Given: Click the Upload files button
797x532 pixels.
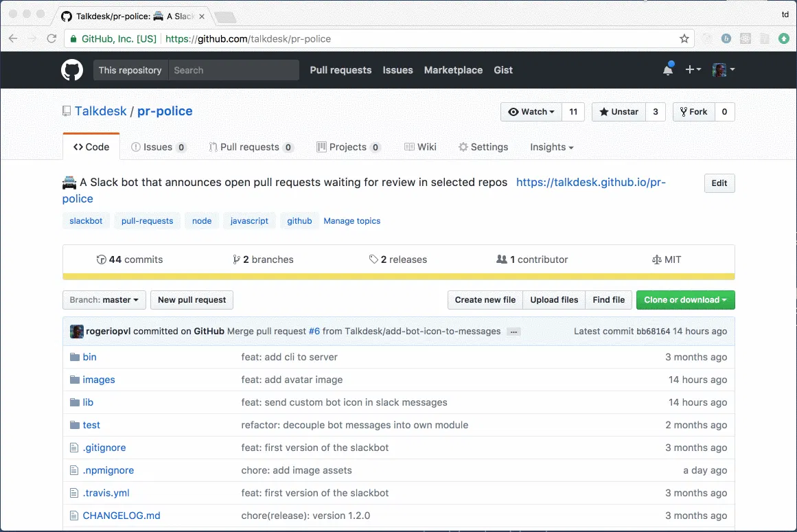Looking at the screenshot, I should tap(554, 300).
